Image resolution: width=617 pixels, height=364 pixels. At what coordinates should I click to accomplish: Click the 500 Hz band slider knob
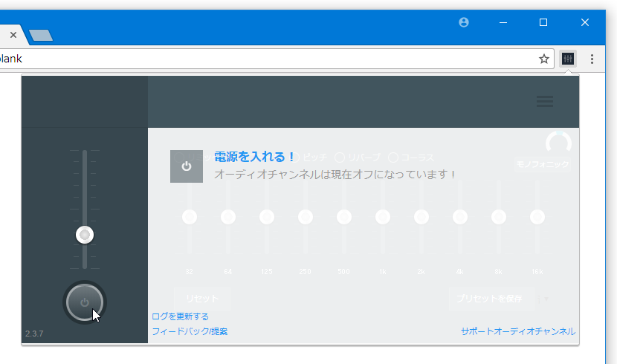344,217
